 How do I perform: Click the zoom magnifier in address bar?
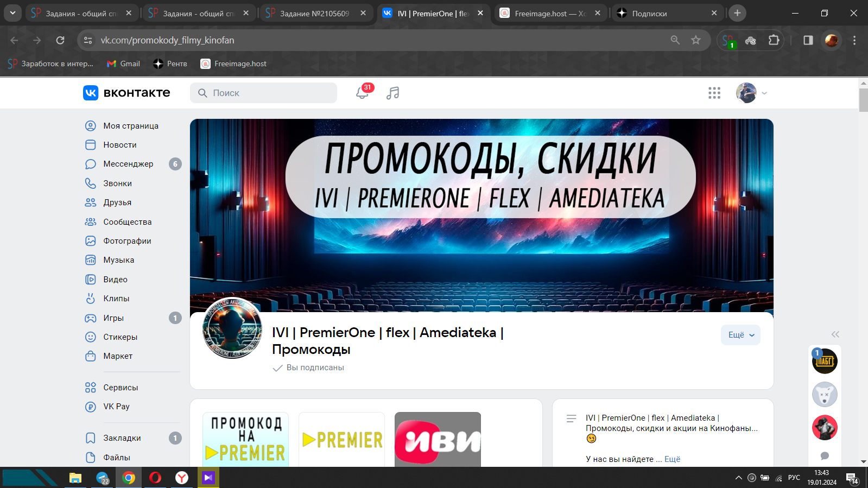pyautogui.click(x=675, y=40)
